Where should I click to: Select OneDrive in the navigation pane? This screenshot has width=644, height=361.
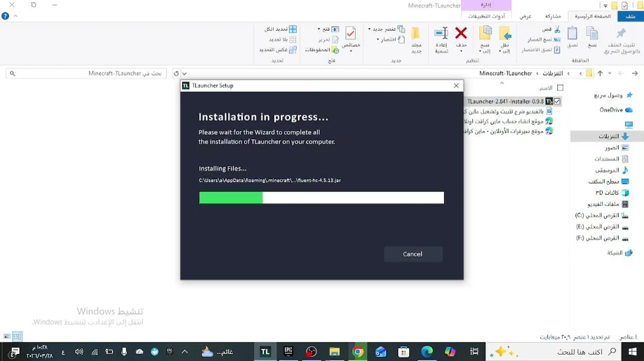click(x=616, y=110)
